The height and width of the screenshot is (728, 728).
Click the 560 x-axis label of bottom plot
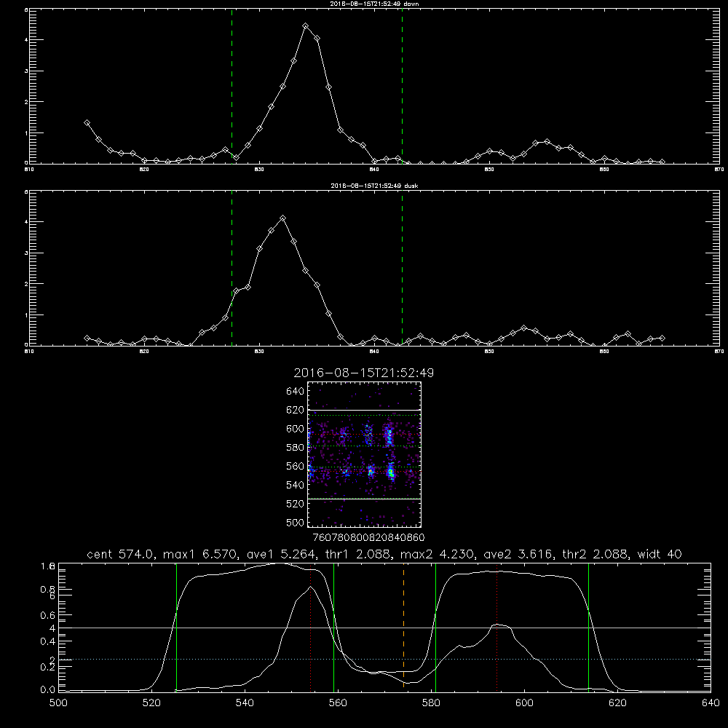click(x=338, y=703)
